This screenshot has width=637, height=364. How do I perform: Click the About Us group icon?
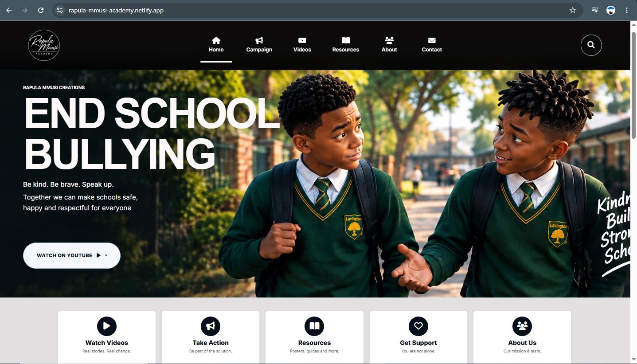pos(522,326)
